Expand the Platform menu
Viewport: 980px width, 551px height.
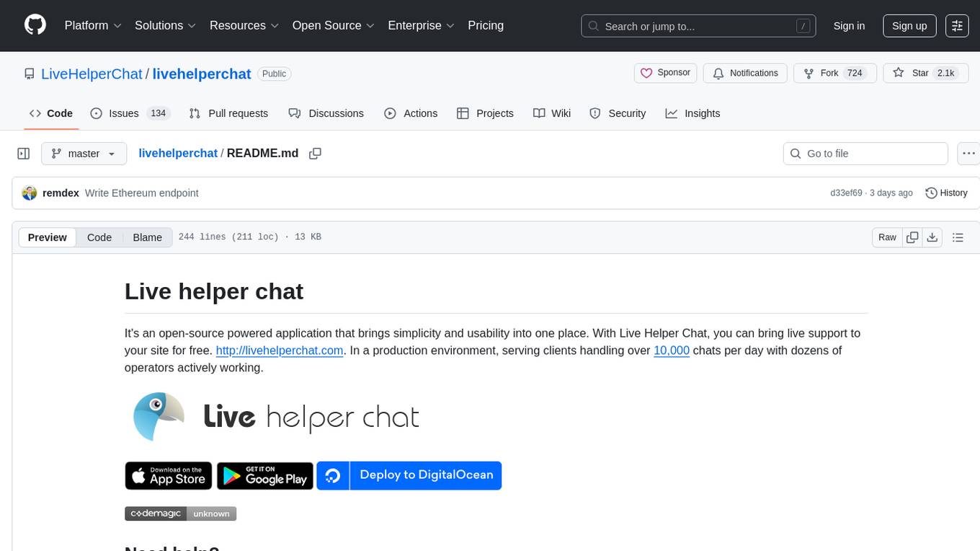pyautogui.click(x=92, y=25)
